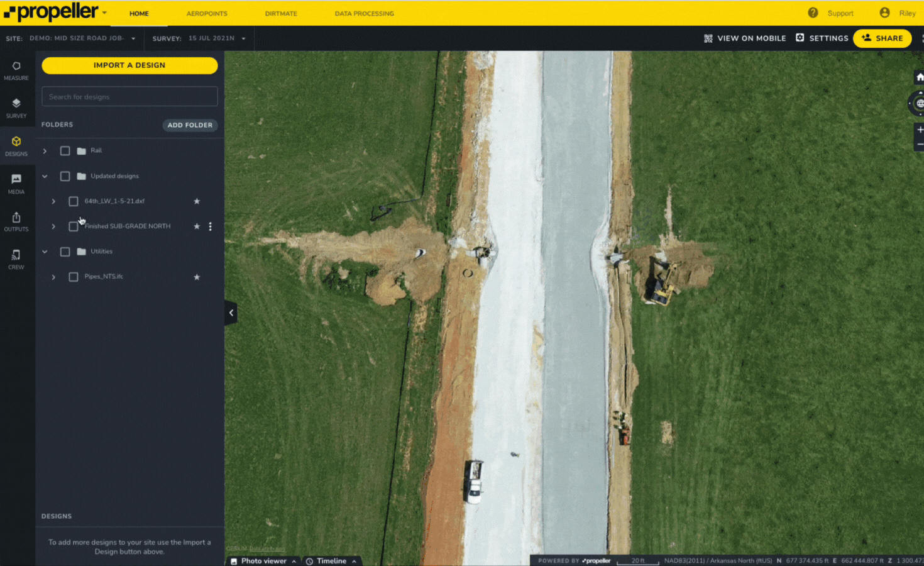Expand the Rail folder
Image resolution: width=924 pixels, height=566 pixels.
pos(44,150)
